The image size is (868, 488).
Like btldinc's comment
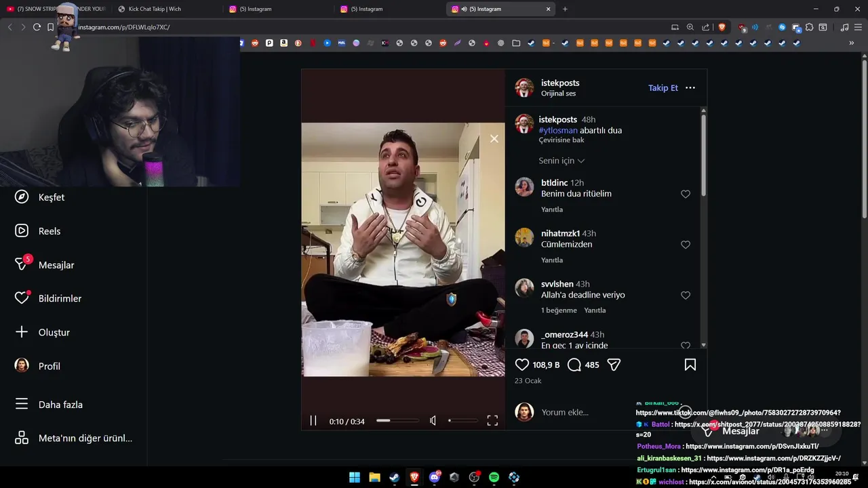[686, 194]
